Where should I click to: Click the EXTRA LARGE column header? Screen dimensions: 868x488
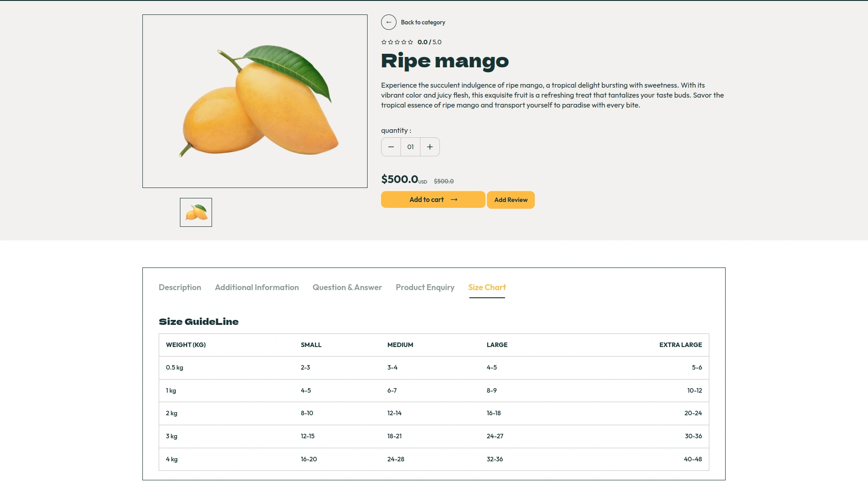(680, 345)
